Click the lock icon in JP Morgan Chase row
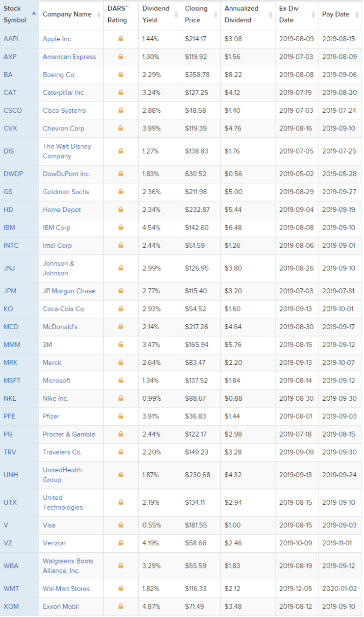Screen dimensions: 364x617 click(121, 291)
